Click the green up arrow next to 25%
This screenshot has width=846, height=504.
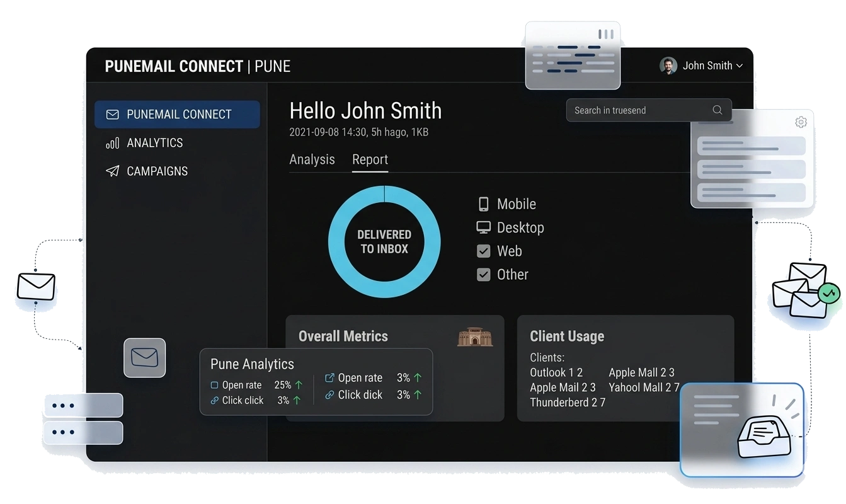click(x=299, y=385)
